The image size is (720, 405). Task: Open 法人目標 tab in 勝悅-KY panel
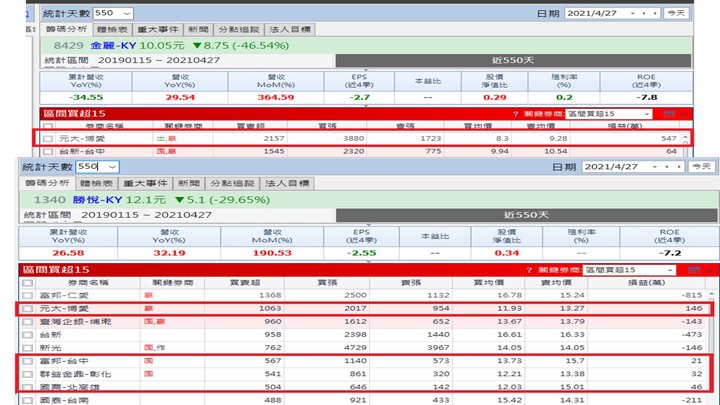point(287,183)
